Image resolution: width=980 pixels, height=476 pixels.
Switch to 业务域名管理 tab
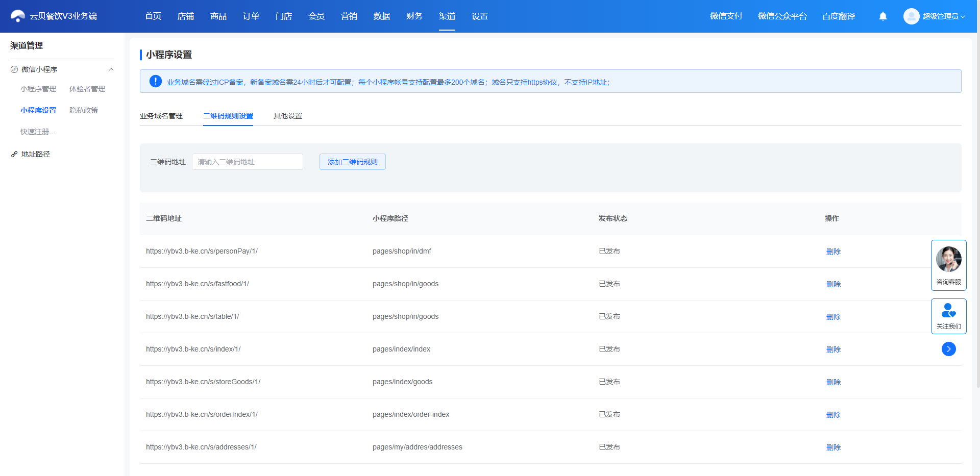click(161, 116)
